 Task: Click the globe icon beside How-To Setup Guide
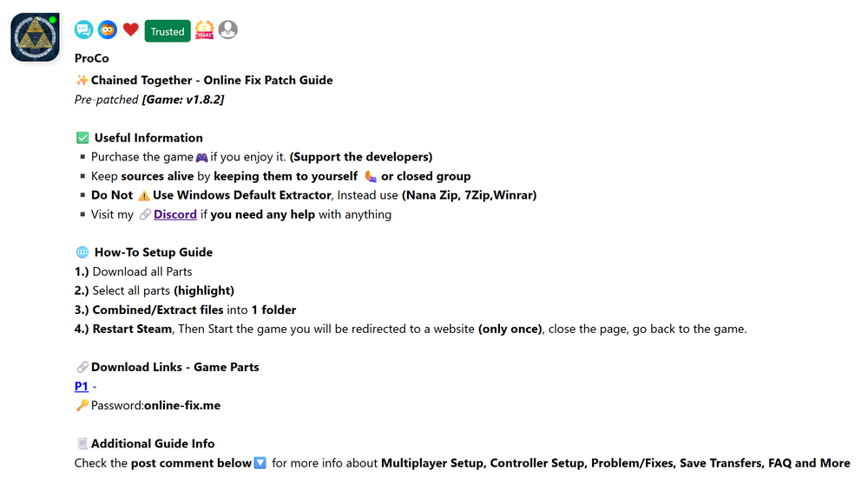pos(82,252)
